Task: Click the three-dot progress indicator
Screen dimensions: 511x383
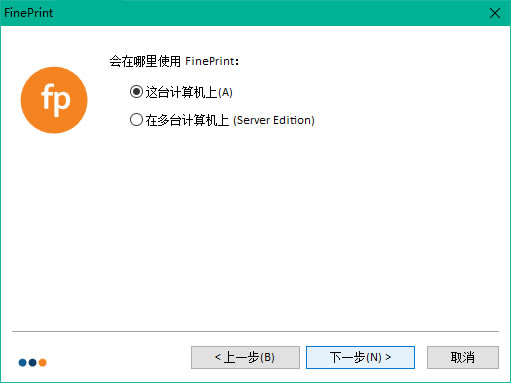Action: (x=32, y=362)
